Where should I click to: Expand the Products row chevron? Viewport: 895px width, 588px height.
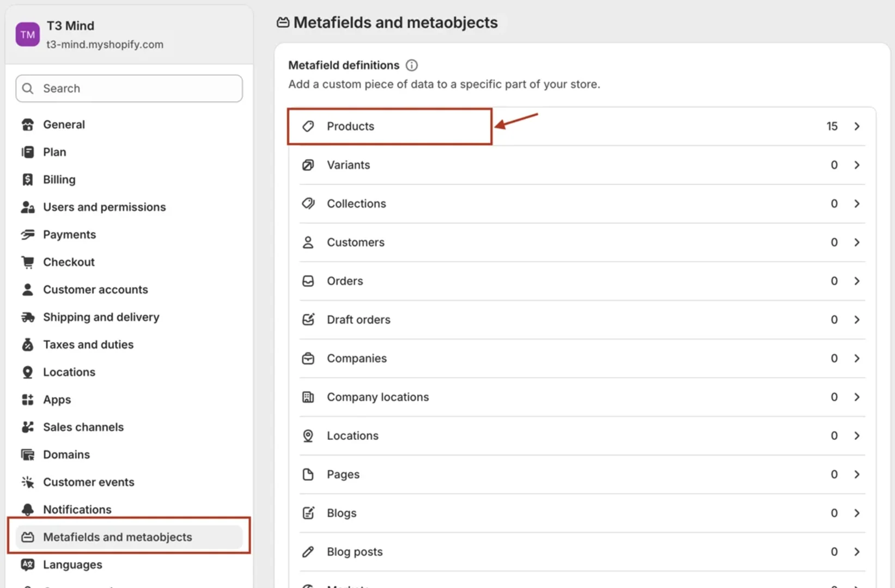(x=857, y=126)
